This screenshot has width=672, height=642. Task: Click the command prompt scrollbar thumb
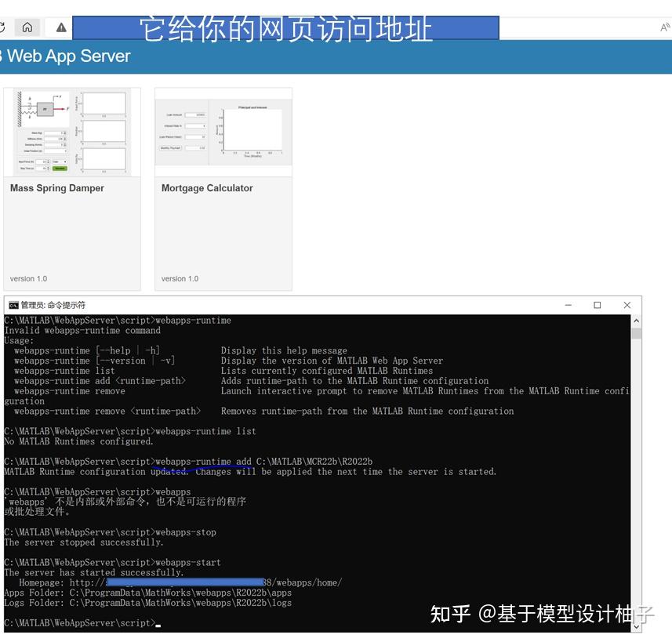(637, 333)
